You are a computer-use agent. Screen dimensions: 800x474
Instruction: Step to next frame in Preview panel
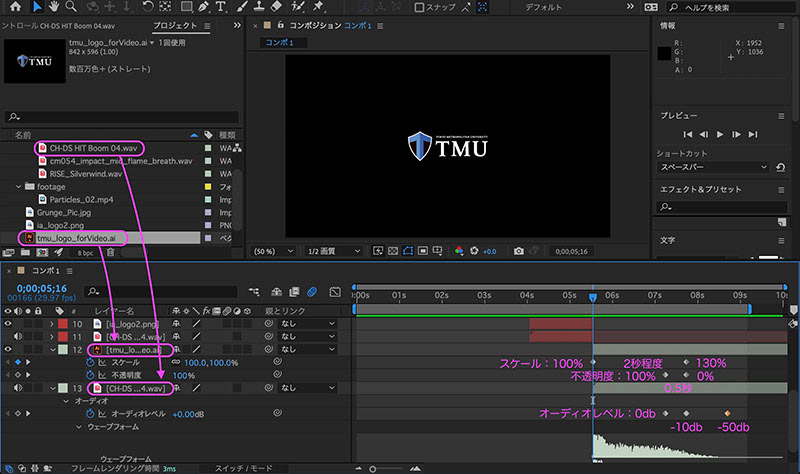point(736,134)
